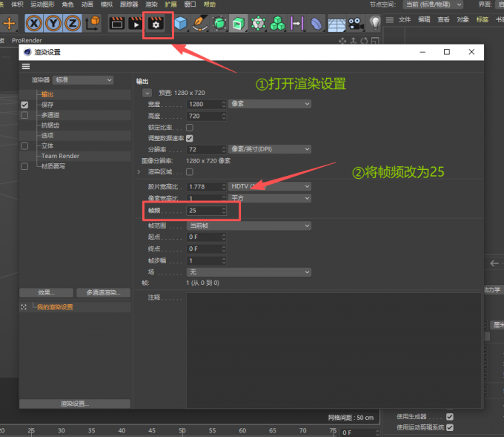Open the render settings hamburger menu

(26, 66)
